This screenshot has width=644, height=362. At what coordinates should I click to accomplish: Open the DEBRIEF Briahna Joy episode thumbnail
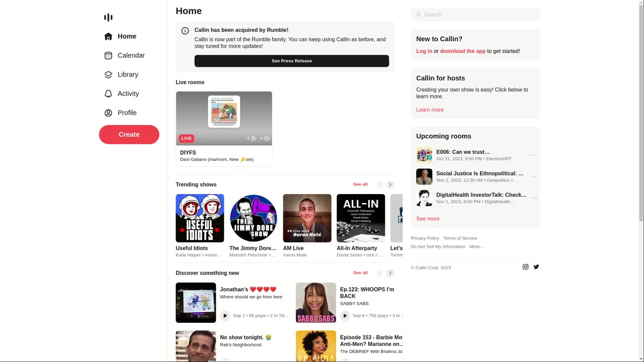pos(316,346)
